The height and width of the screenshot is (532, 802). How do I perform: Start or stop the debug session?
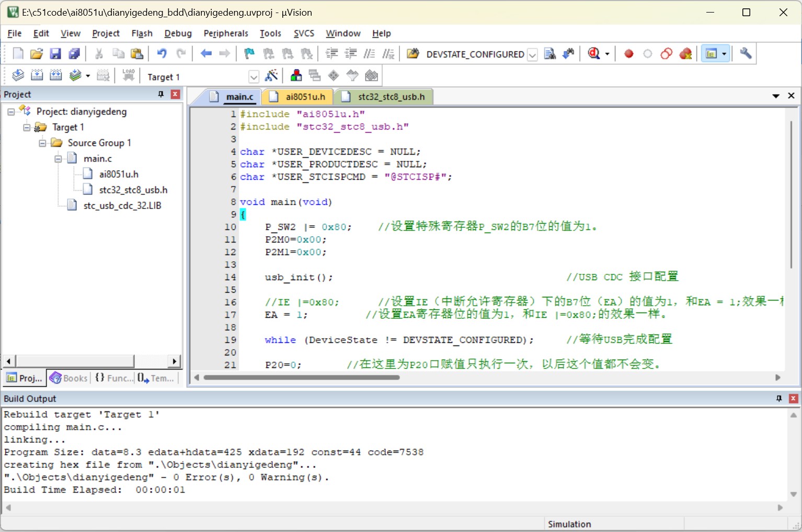pos(594,53)
